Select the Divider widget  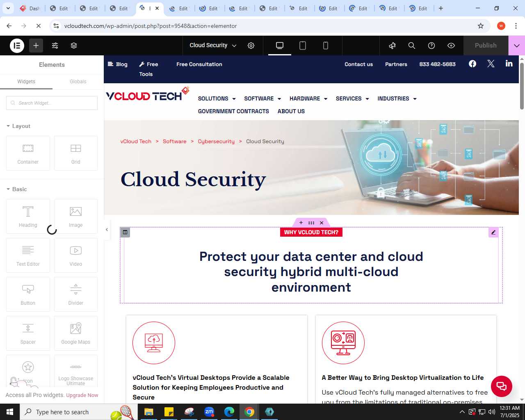76,294
